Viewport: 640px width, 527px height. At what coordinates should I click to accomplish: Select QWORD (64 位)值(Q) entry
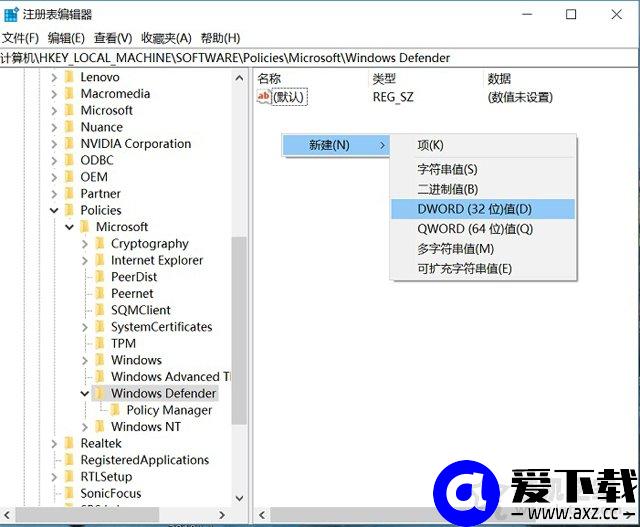point(483,229)
